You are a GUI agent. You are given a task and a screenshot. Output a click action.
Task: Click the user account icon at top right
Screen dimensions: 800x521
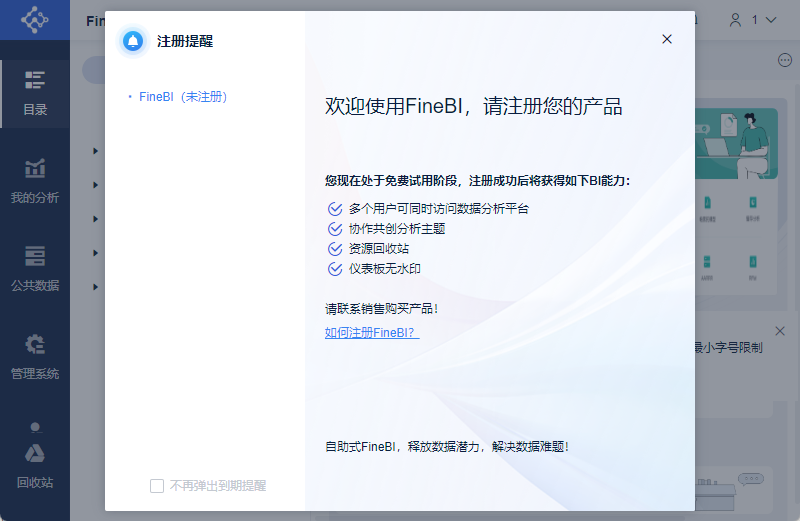[735, 20]
